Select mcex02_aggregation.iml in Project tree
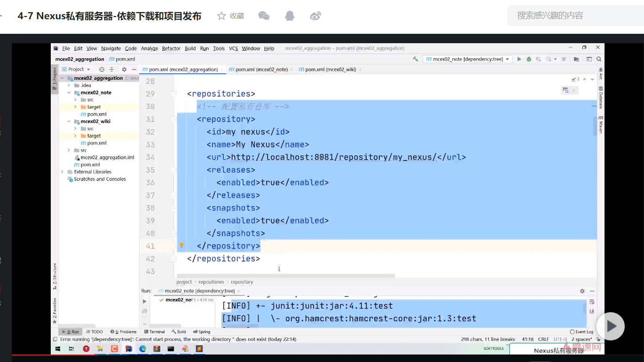 [104, 157]
